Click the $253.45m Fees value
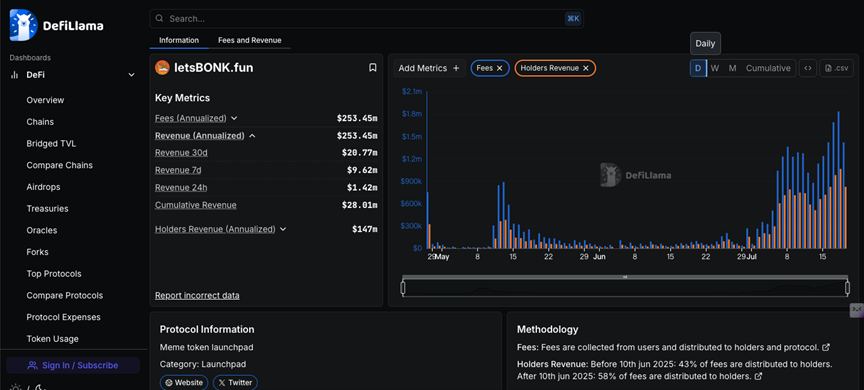 [x=357, y=118]
